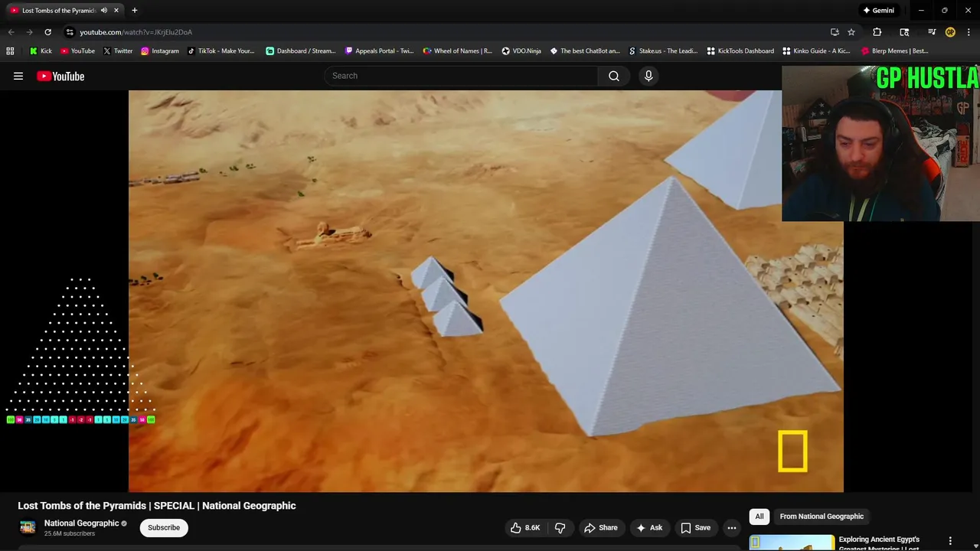Start voice search with the microphone icon
Screen dimensions: 980x551
(x=648, y=76)
